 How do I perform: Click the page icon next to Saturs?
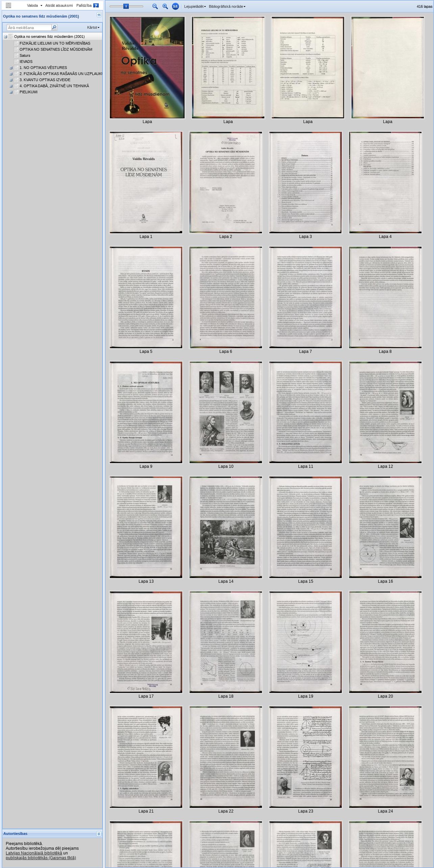[x=16, y=55]
